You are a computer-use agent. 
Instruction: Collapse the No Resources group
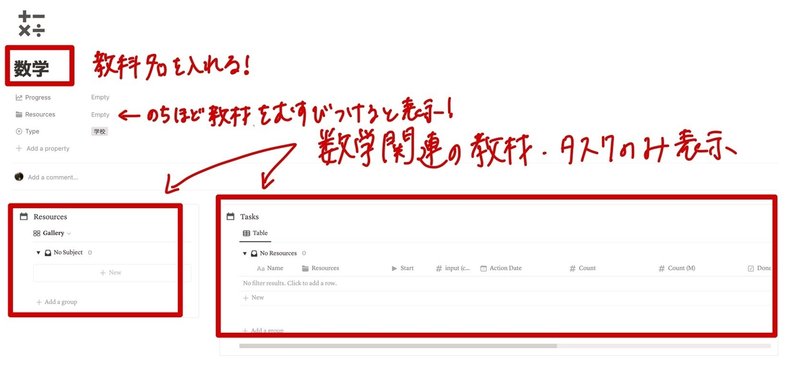[x=245, y=253]
